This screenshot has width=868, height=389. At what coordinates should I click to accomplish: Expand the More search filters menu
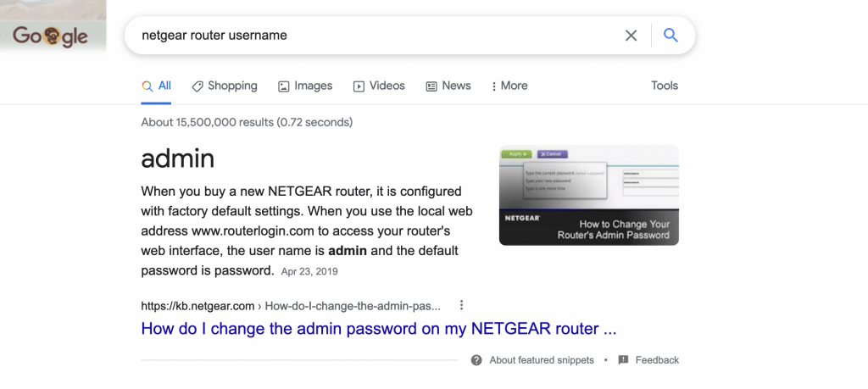click(509, 86)
